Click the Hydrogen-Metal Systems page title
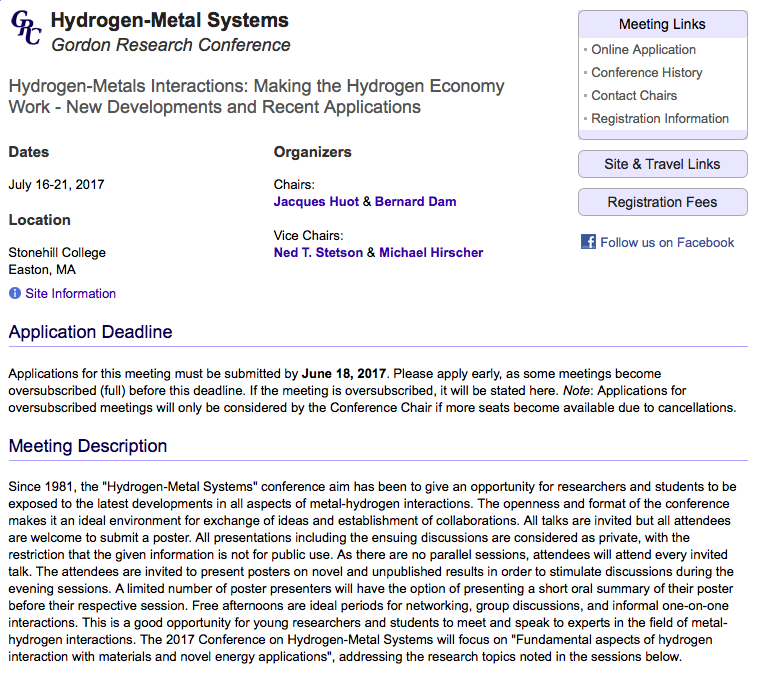The height and width of the screenshot is (676, 757). pos(169,20)
